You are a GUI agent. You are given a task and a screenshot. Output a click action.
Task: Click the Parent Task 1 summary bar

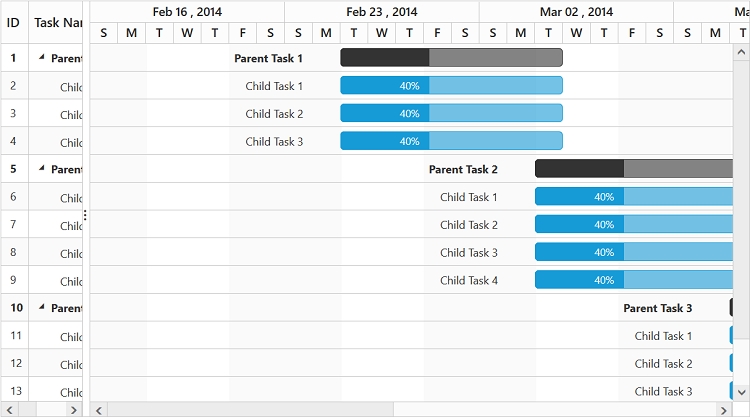click(x=451, y=58)
